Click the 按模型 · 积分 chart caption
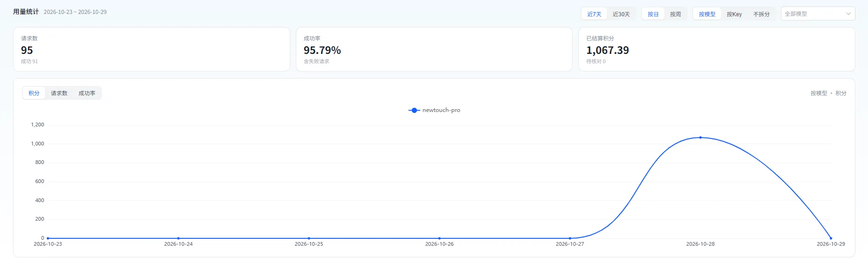 (x=828, y=93)
